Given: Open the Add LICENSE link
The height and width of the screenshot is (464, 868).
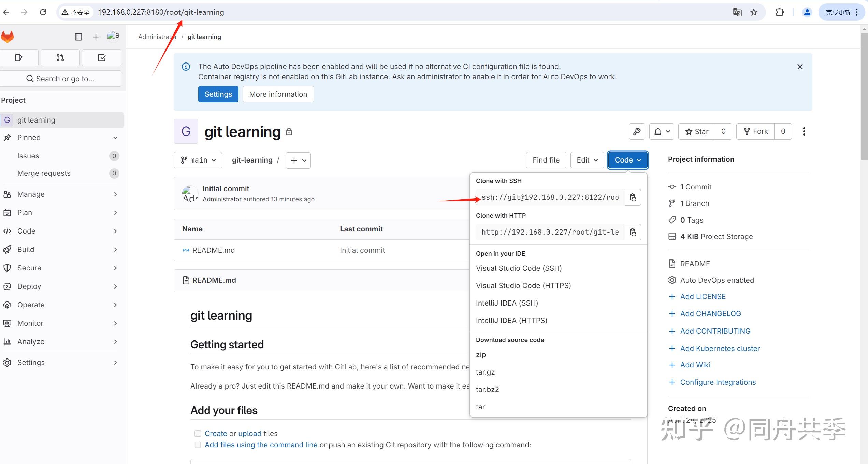Looking at the screenshot, I should coord(703,296).
